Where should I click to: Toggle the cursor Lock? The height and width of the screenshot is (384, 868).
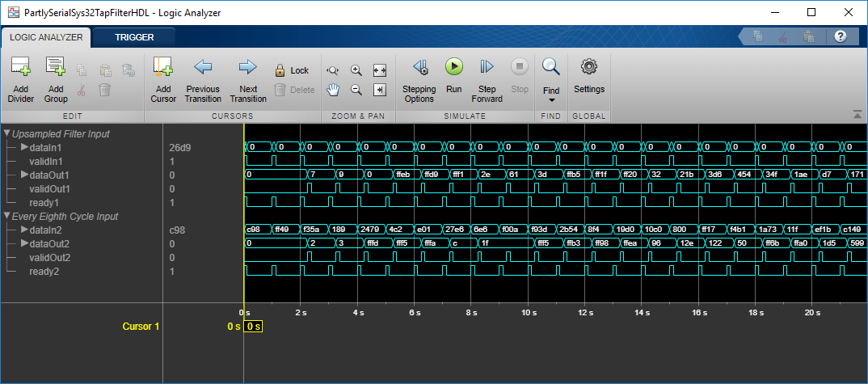click(292, 70)
